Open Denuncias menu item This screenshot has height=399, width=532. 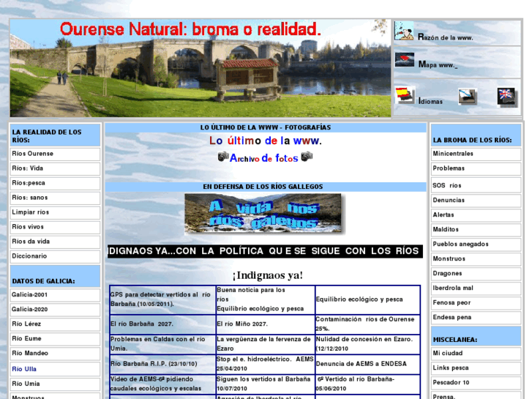pyautogui.click(x=476, y=201)
